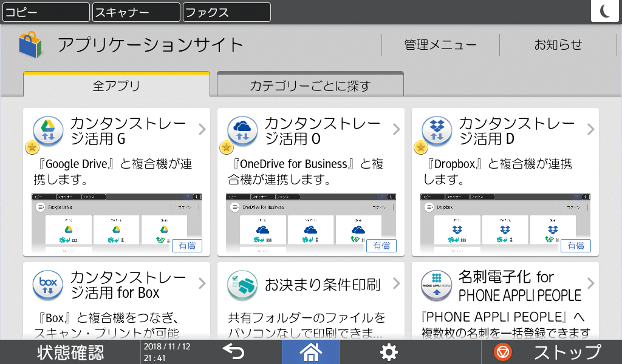Toggle night mode with the moon button
Viewport: 622px width, 364px height.
coord(604,10)
